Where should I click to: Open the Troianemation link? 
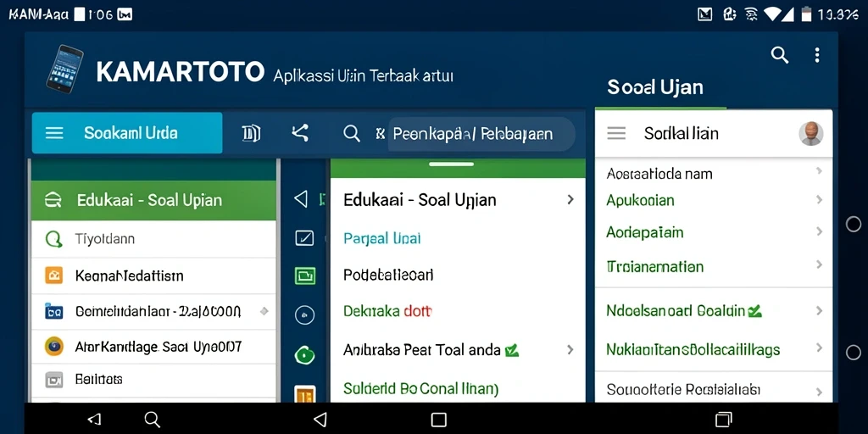(x=655, y=266)
